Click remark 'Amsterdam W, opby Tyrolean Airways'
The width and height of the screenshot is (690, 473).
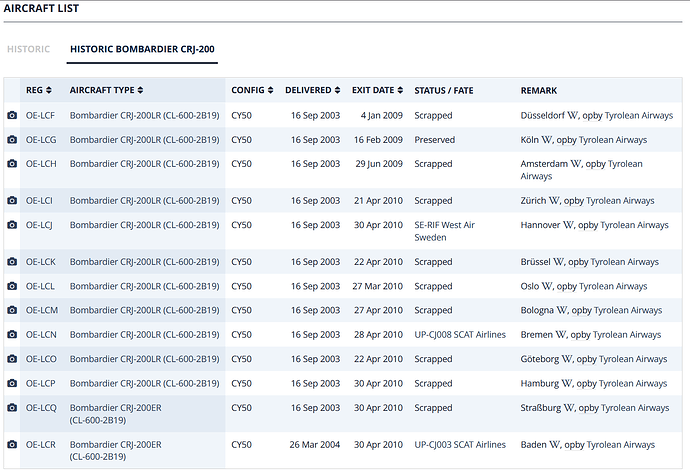(582, 170)
